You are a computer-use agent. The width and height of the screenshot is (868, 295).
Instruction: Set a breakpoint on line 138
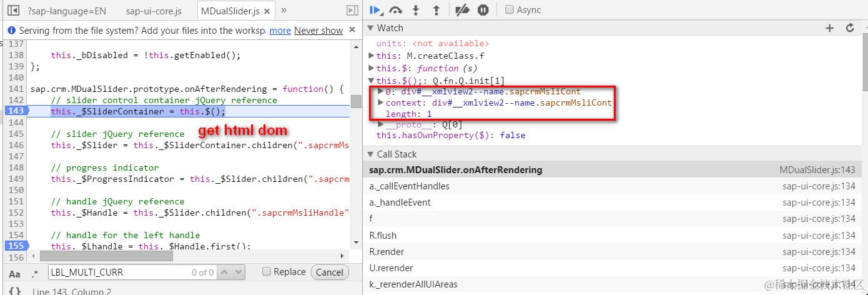[x=15, y=55]
